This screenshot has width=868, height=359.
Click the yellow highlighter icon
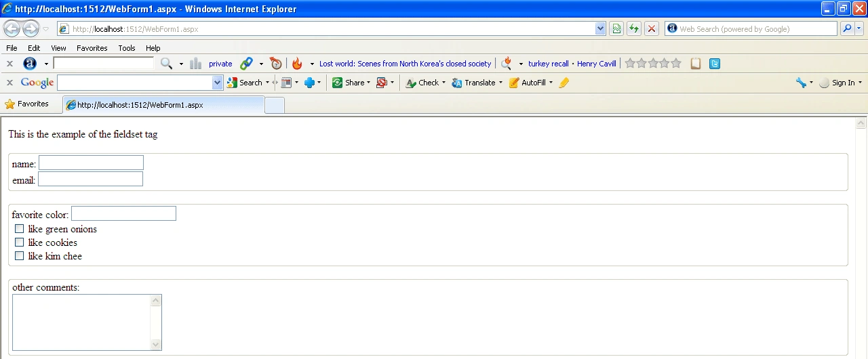[x=564, y=83]
